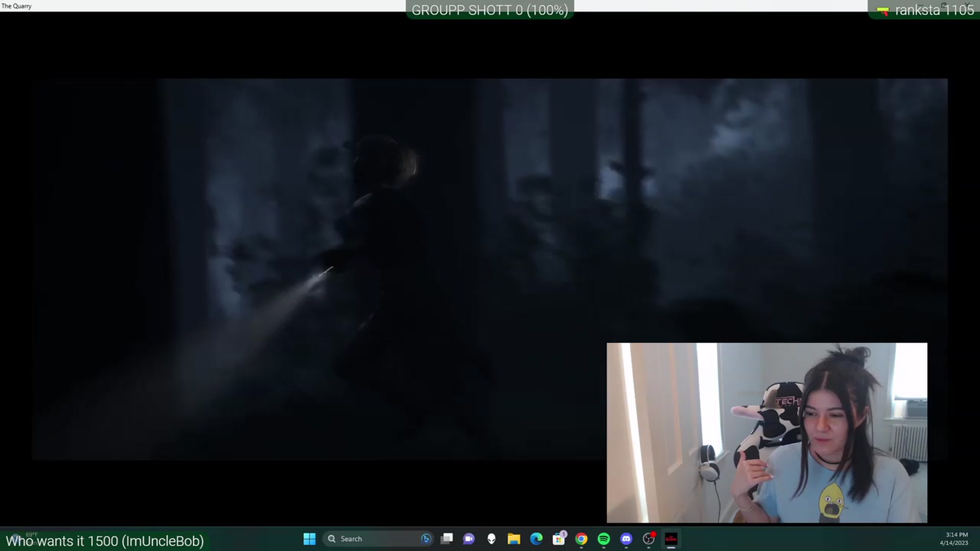Click the ranksta 1105 overlay label

tap(925, 10)
